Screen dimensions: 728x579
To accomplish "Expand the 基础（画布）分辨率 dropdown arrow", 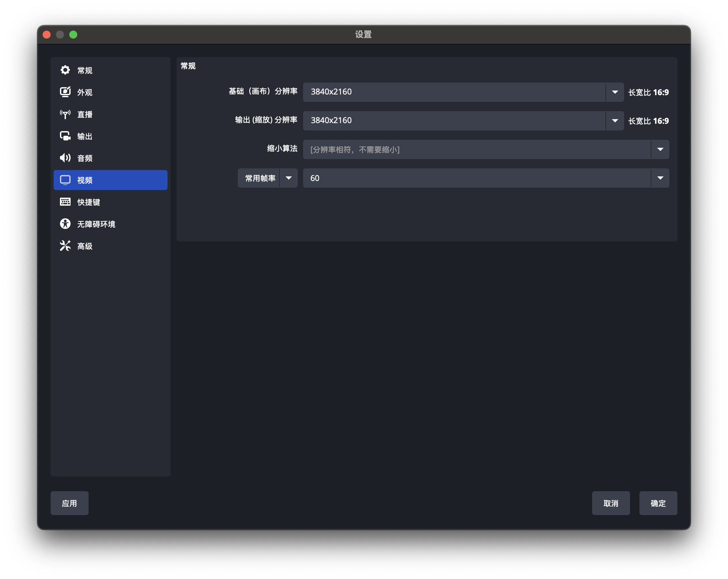I will pos(614,92).
